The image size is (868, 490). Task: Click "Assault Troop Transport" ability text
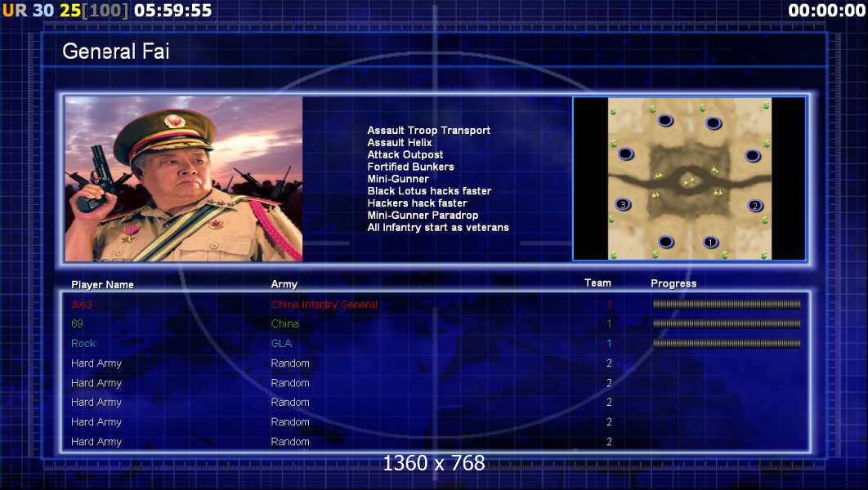pos(429,131)
